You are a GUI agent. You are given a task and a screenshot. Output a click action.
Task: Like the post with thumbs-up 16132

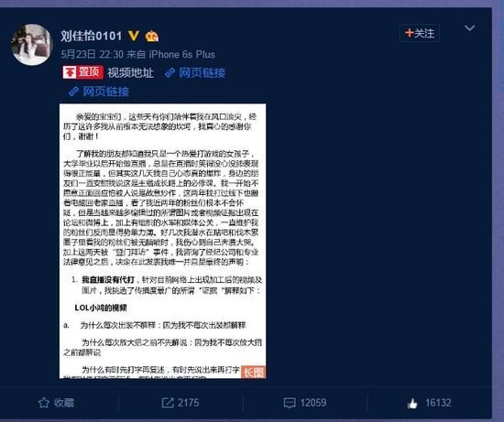tap(429, 403)
